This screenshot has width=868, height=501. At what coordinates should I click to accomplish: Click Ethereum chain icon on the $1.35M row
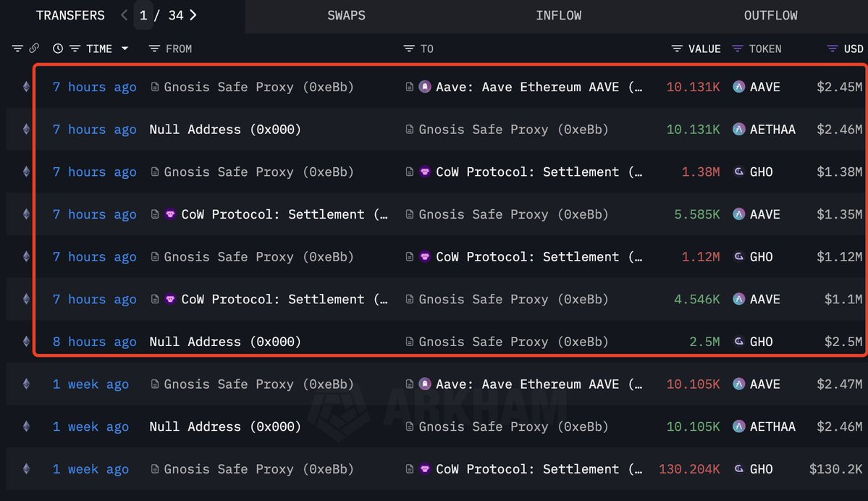26,214
